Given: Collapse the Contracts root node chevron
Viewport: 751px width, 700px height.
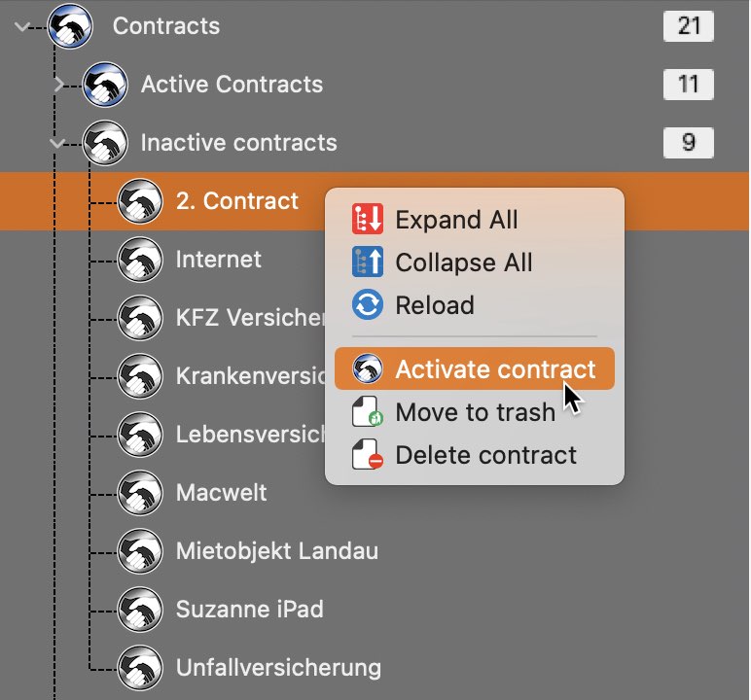Looking at the screenshot, I should tap(22, 27).
